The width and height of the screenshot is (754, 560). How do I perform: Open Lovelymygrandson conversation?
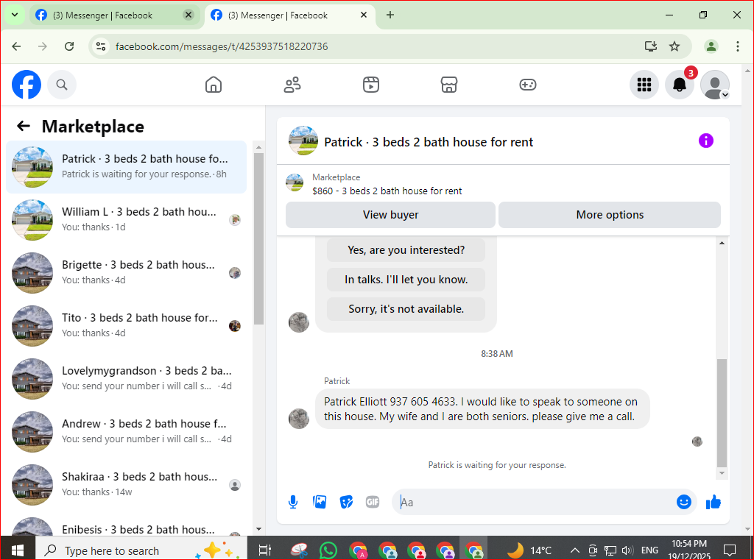[x=127, y=378]
